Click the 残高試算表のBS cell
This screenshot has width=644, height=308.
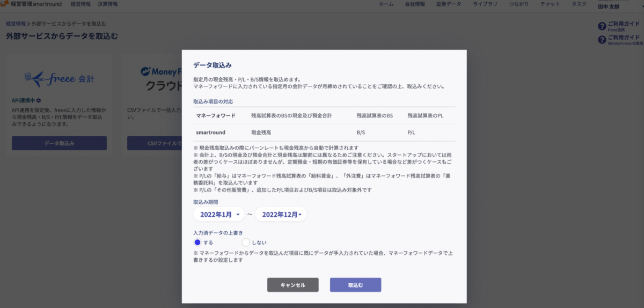click(375, 115)
